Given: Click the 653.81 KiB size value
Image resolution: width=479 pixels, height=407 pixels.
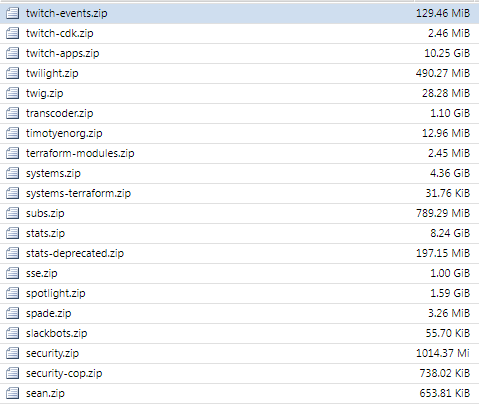Looking at the screenshot, I should [445, 393].
